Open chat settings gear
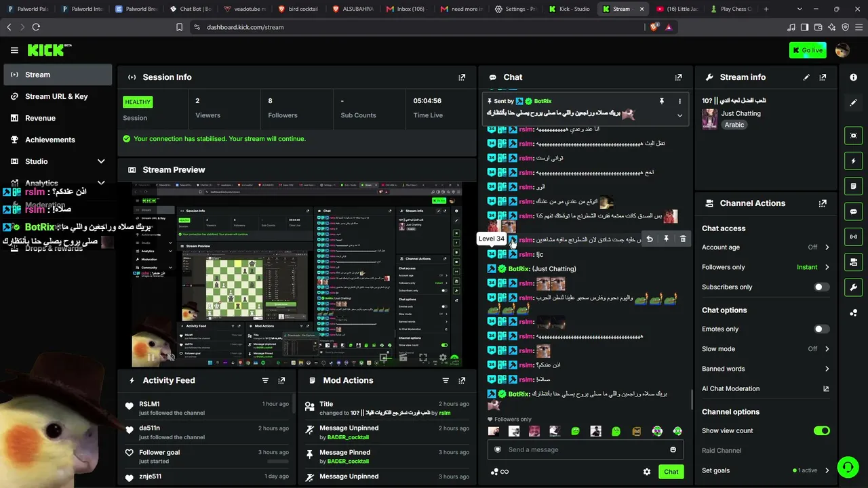Viewport: 868px width, 488px height. [x=647, y=472]
